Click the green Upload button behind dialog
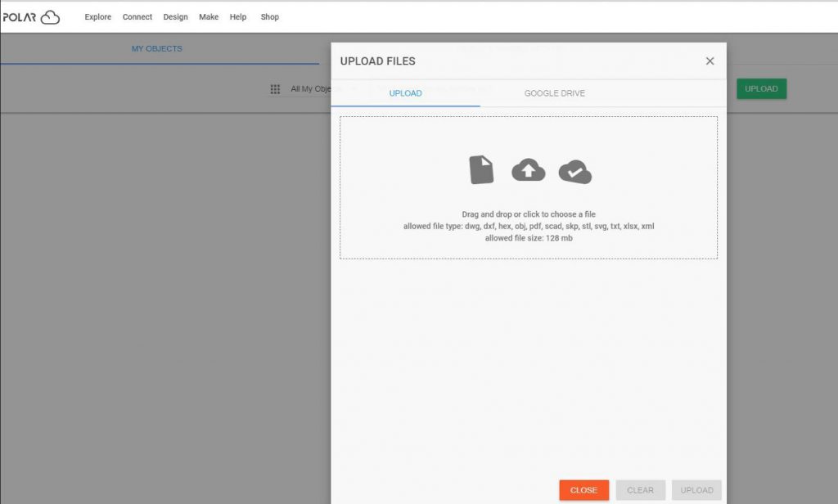Viewport: 838px width, 504px height. click(x=761, y=88)
